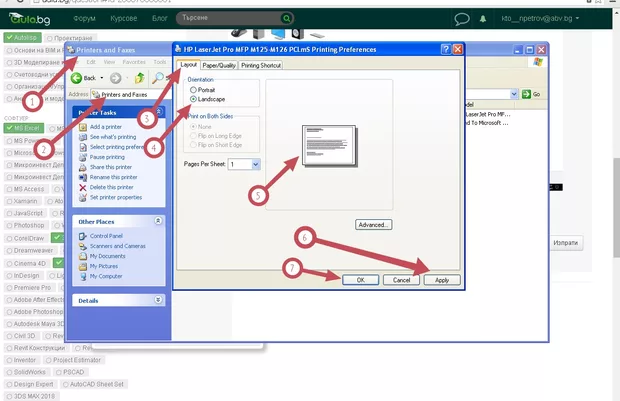This screenshot has width=620, height=401.
Task: Click the Cancel button
Action: click(x=401, y=280)
